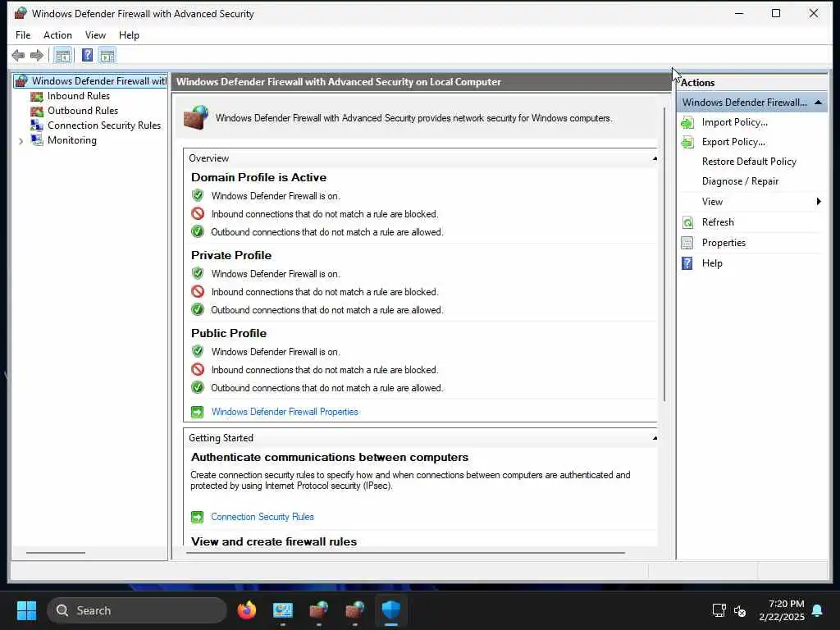The height and width of the screenshot is (630, 840).
Task: Click the Public Profile heading
Action: [229, 333]
